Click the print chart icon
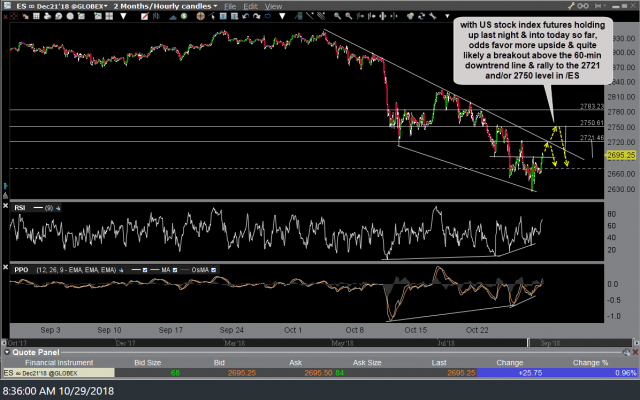640x400 pixels. coord(47,16)
